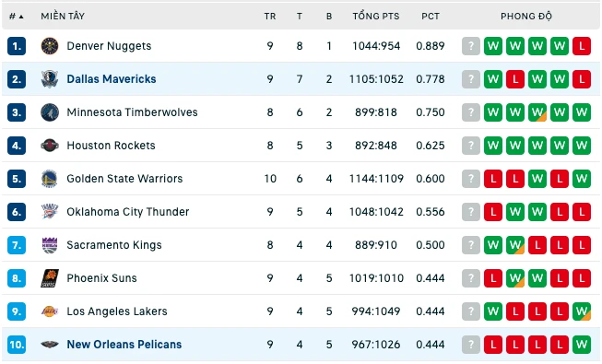This screenshot has height=364, width=602.
Task: Click the Los Angeles Lakers logo
Action: click(x=50, y=311)
